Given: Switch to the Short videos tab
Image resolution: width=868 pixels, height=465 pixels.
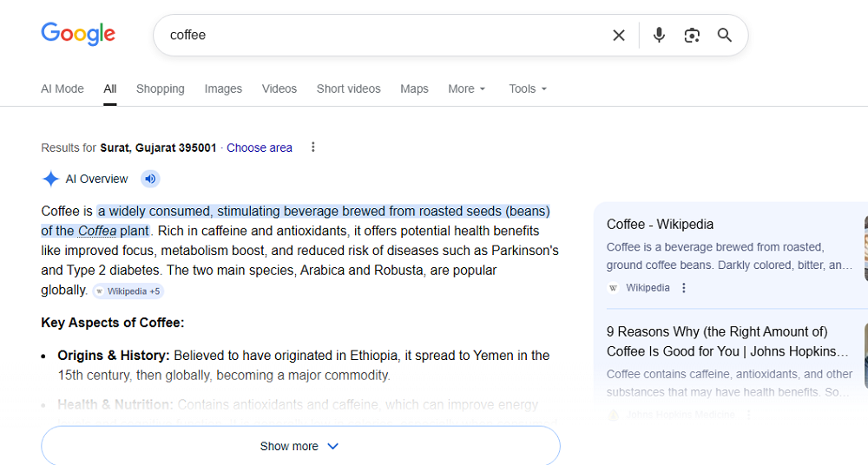Looking at the screenshot, I should click(348, 88).
